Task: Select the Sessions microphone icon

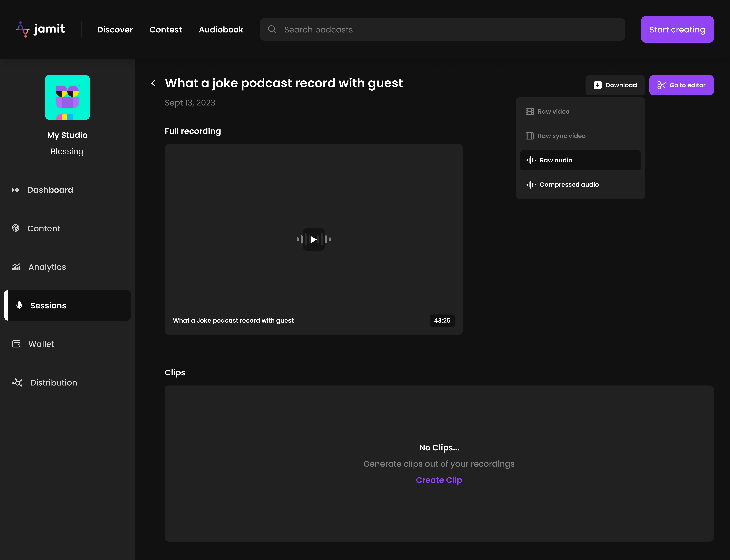Action: pyautogui.click(x=19, y=305)
